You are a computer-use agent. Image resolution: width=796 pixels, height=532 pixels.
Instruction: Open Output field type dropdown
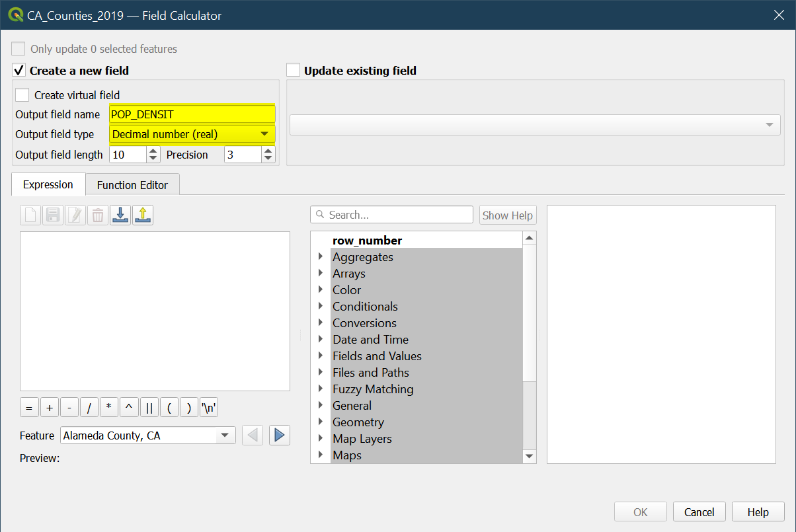pyautogui.click(x=192, y=134)
